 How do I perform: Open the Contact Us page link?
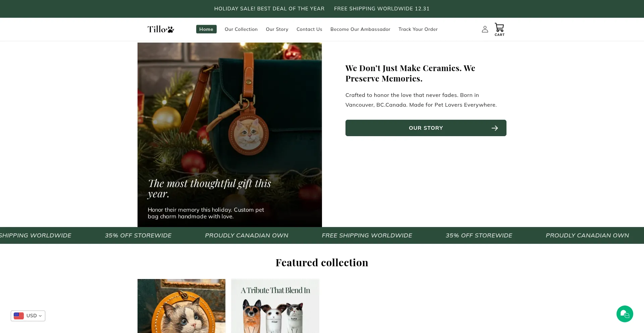pos(309,29)
